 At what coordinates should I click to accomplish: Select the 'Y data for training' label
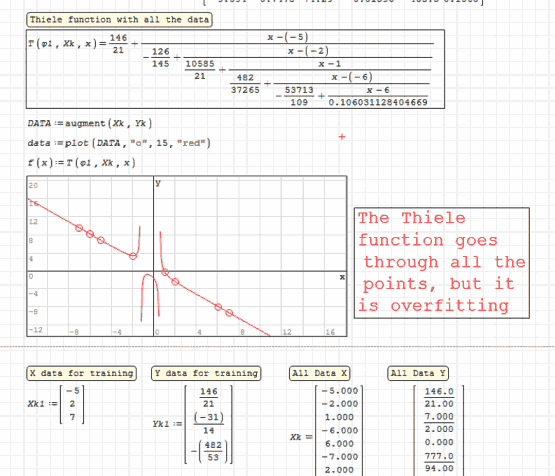tap(206, 373)
